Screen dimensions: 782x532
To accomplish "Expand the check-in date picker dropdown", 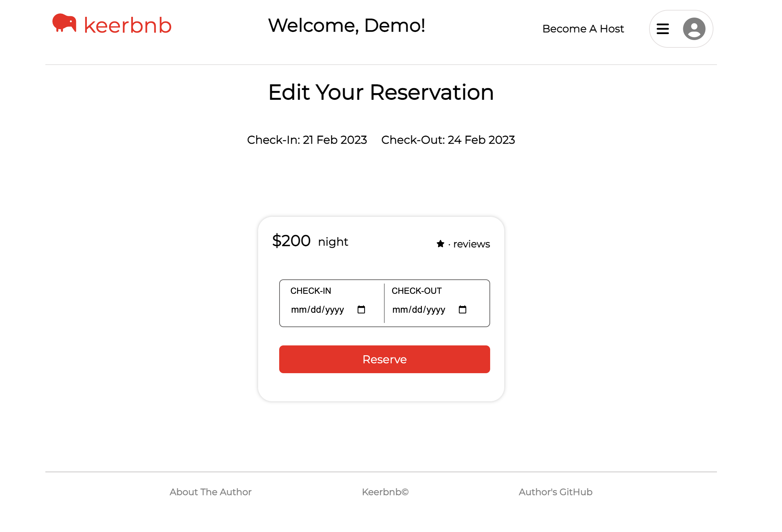I will [x=361, y=310].
